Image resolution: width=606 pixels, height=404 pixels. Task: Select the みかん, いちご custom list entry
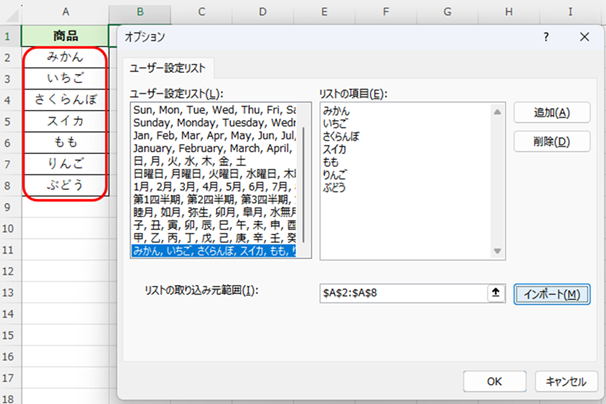(x=213, y=251)
